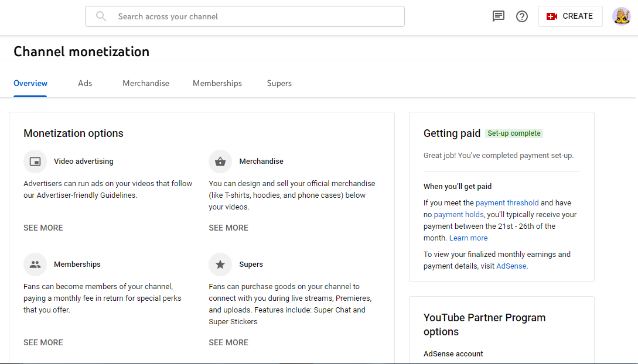
Task: Click SEE MORE under Video advertising
Action: click(43, 228)
